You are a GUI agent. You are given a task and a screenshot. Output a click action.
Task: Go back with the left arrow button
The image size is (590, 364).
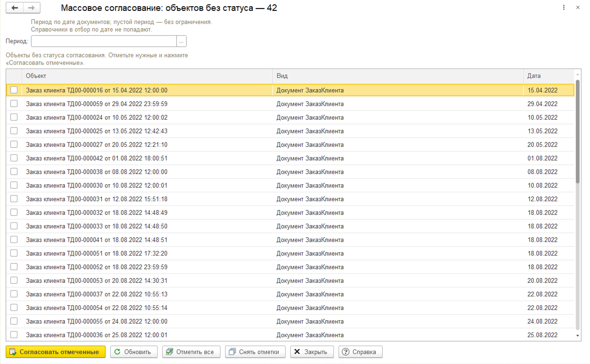point(15,8)
